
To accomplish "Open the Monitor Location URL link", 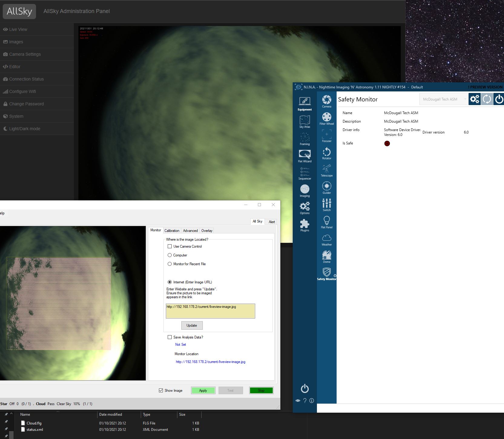I will coord(211,362).
